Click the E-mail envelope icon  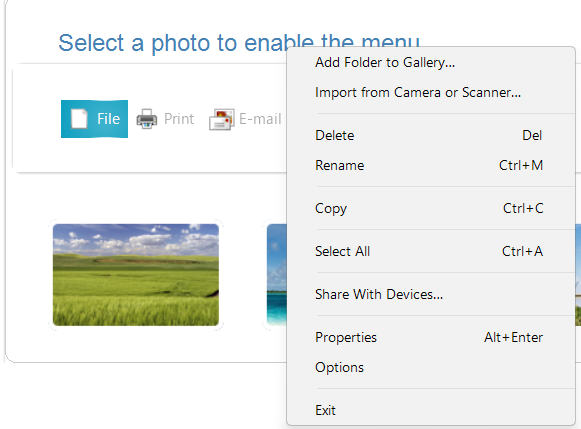coord(222,119)
